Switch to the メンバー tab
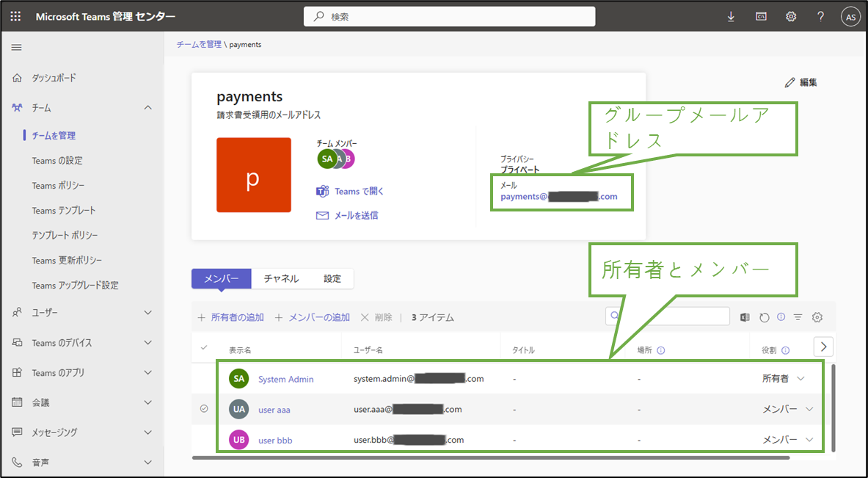Viewport: 868px width, 478px height. [222, 278]
